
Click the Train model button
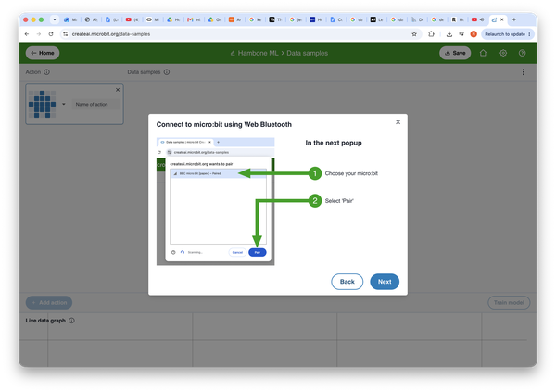509,303
